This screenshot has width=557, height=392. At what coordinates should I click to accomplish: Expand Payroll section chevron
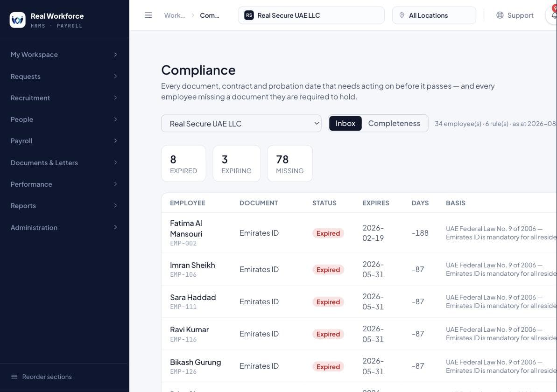click(x=115, y=140)
